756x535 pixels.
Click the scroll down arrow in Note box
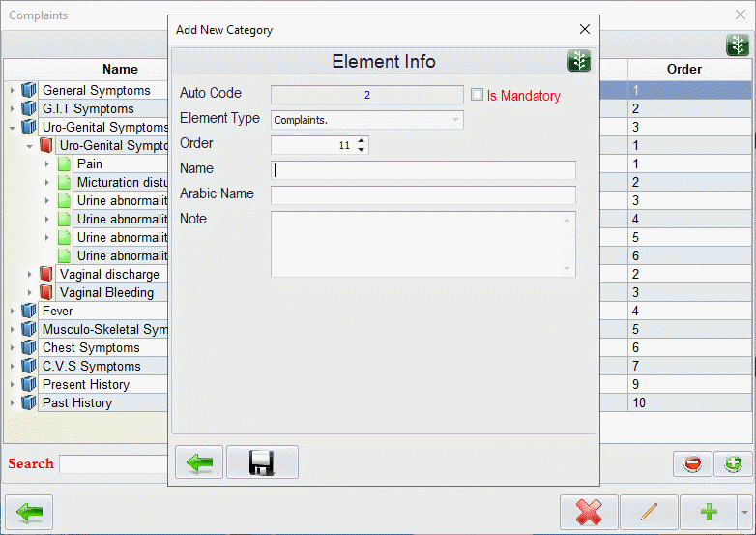[x=567, y=268]
